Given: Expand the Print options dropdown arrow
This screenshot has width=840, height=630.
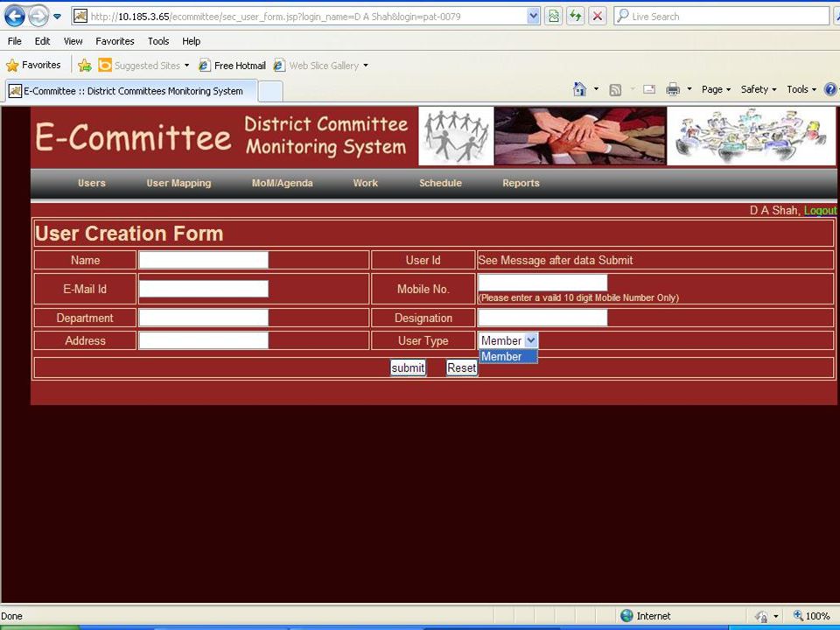Looking at the screenshot, I should coord(689,89).
